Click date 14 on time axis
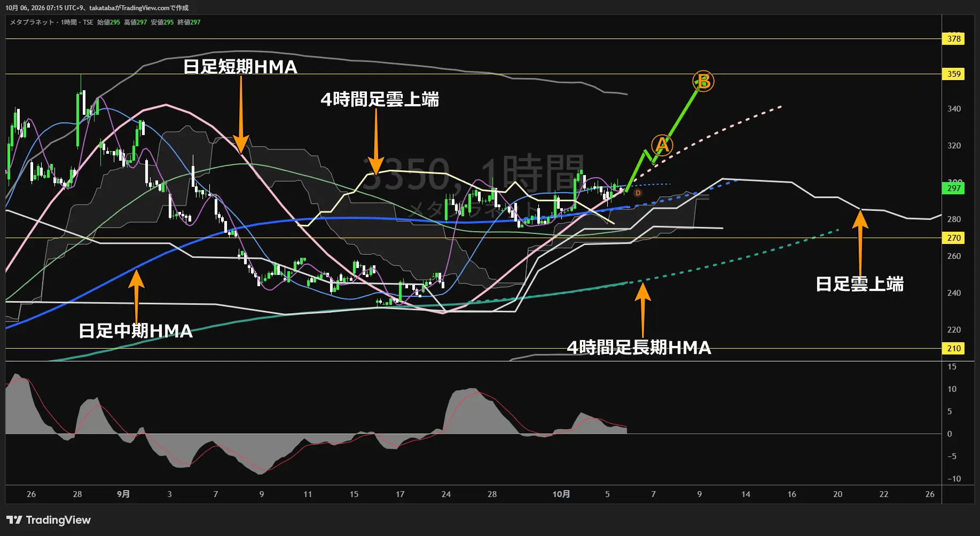Viewport: 980px width, 536px height. (746, 494)
